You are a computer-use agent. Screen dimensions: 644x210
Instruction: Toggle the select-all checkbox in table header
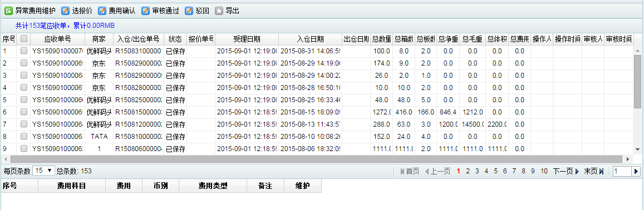(24, 38)
